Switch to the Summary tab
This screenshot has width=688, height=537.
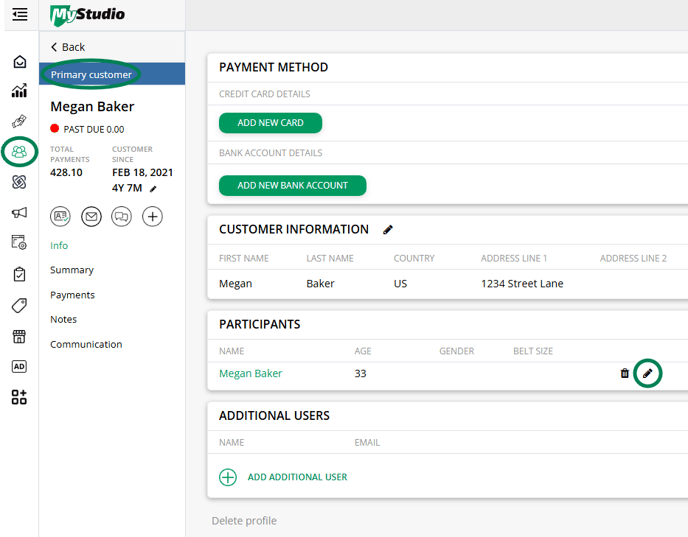[x=72, y=270]
